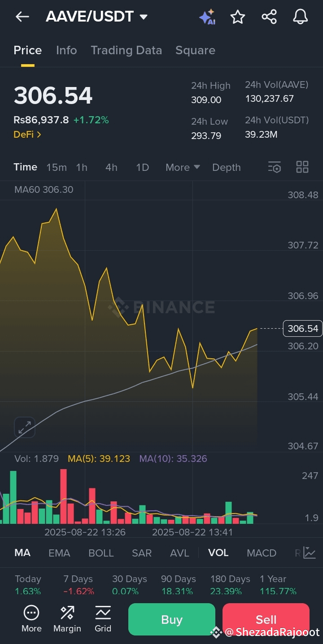Open indicator settings chart icon
Image resolution: width=323 pixels, height=644 pixels.
(310, 553)
